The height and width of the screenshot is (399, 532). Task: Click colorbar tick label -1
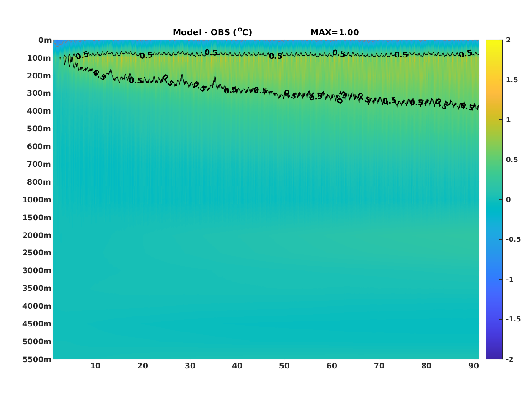click(x=509, y=279)
